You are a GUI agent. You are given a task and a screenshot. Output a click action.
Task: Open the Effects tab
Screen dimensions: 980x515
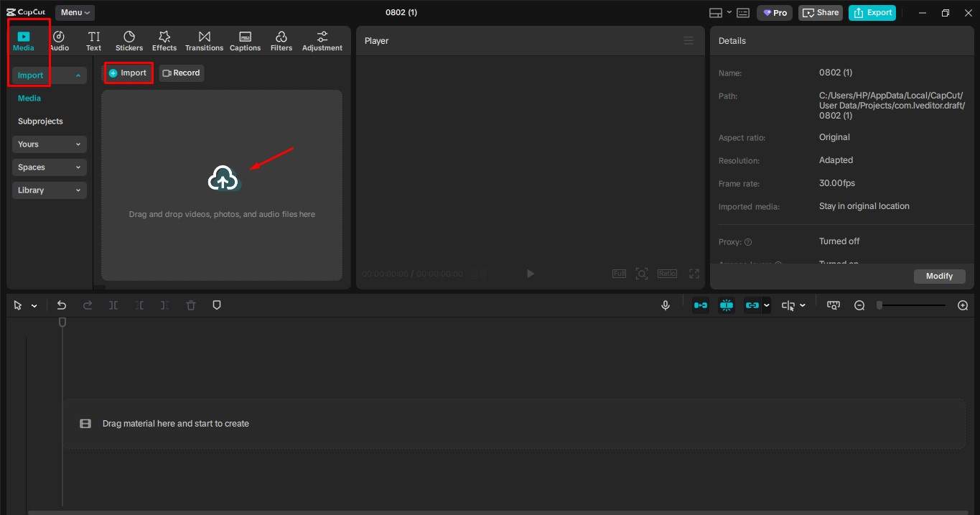pos(164,41)
